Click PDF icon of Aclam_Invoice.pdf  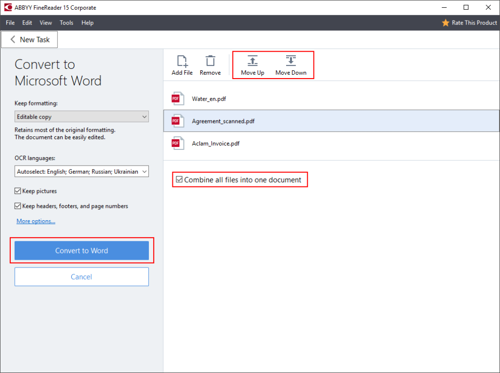coord(177,143)
